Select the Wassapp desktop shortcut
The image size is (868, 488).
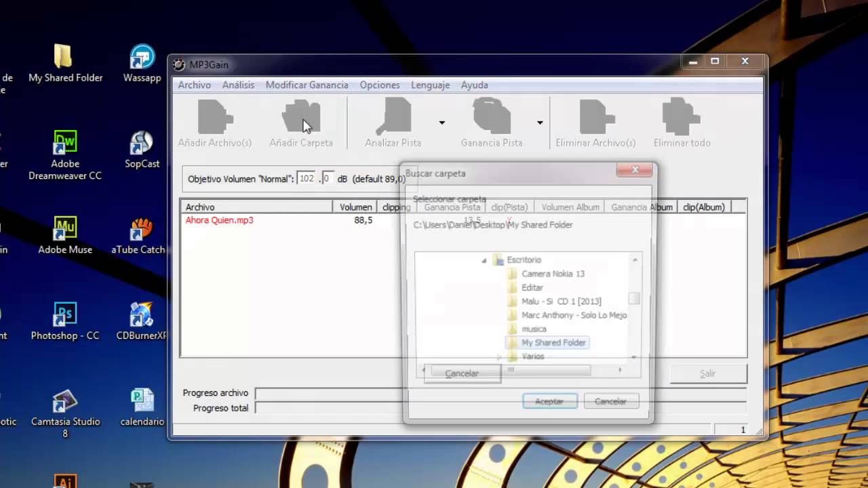pyautogui.click(x=142, y=64)
